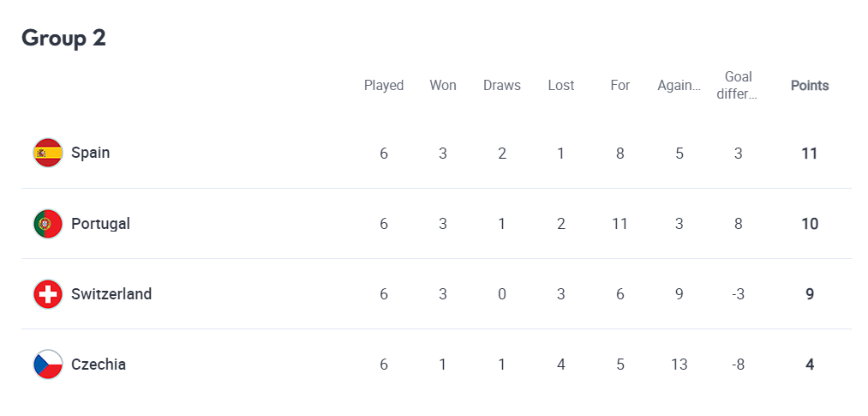Click the Czechia flag icon
The height and width of the screenshot is (416, 868).
coord(48,365)
